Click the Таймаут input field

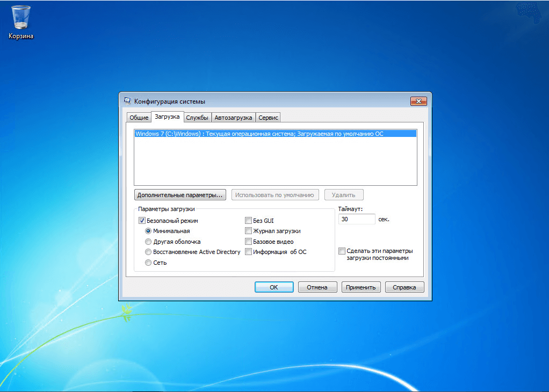357,219
